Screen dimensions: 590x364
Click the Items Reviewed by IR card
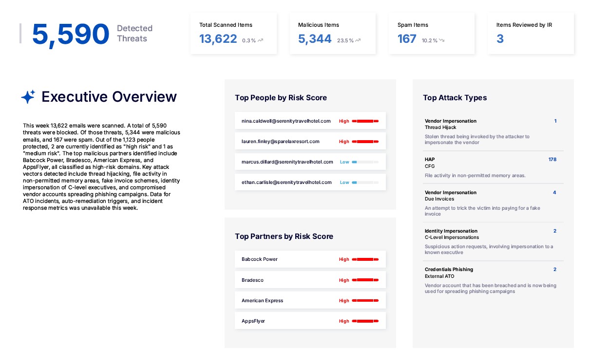click(530, 33)
